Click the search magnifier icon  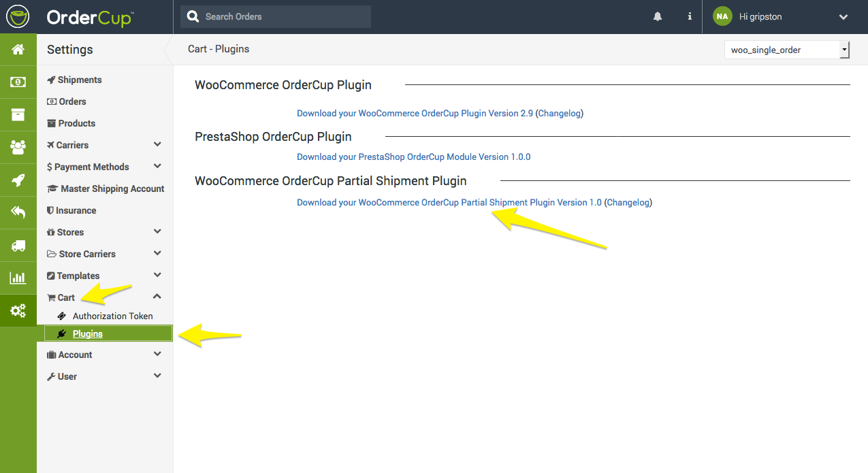pyautogui.click(x=193, y=16)
